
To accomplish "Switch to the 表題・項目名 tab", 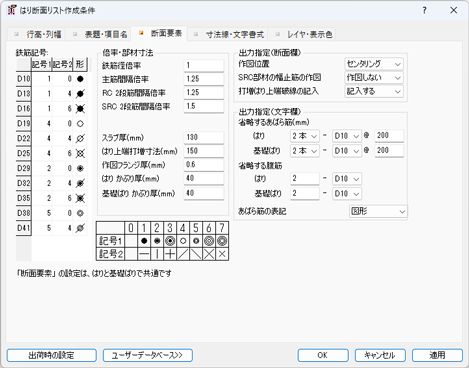I will 99,34.
